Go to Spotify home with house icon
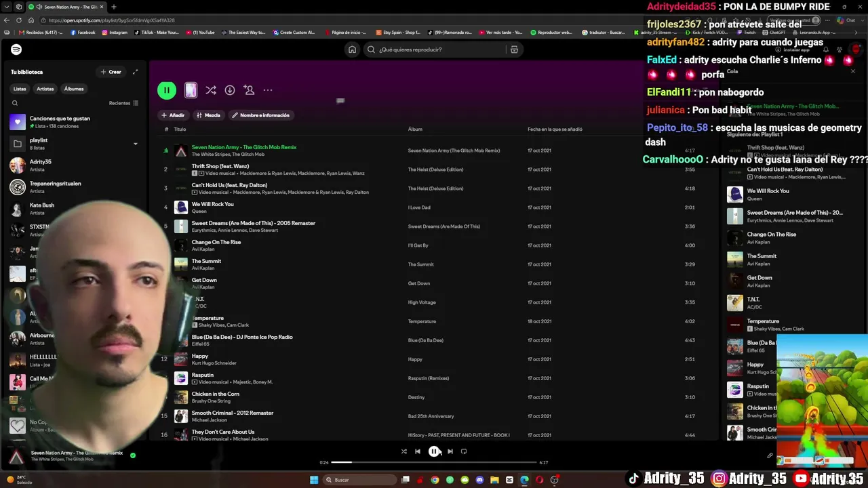 [x=352, y=49]
